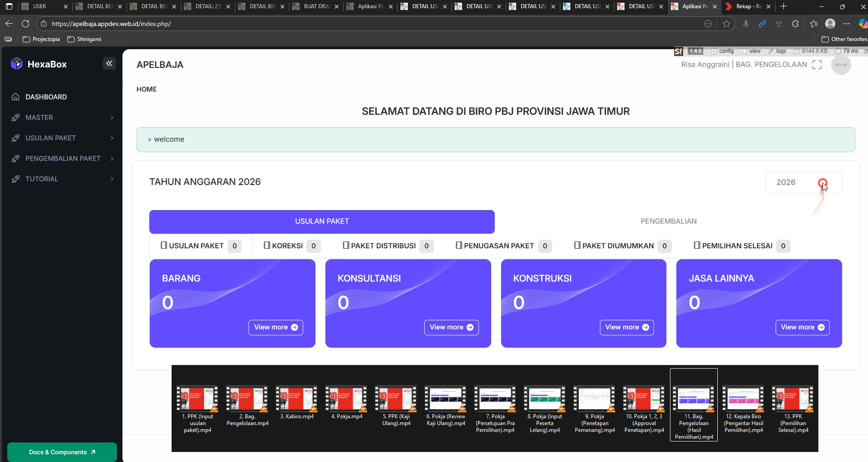Open the browser extensions icon

pyautogui.click(x=795, y=24)
